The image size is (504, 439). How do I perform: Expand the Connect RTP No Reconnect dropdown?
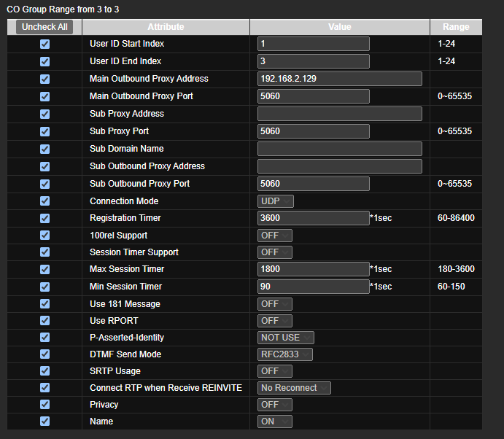click(294, 388)
